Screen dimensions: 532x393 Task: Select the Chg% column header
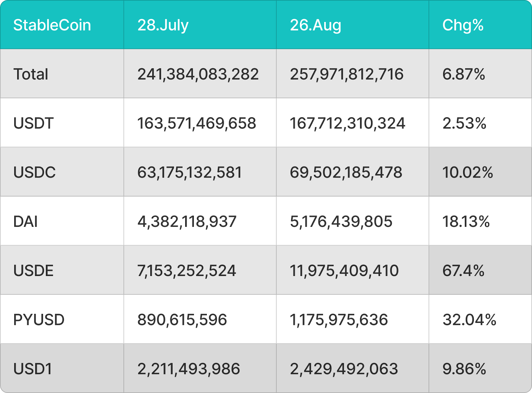pyautogui.click(x=463, y=25)
